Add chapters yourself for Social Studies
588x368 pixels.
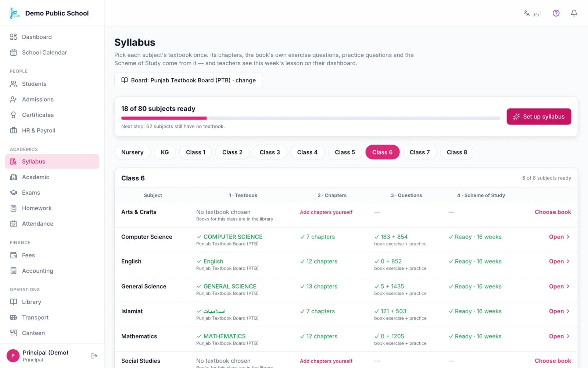click(x=326, y=361)
